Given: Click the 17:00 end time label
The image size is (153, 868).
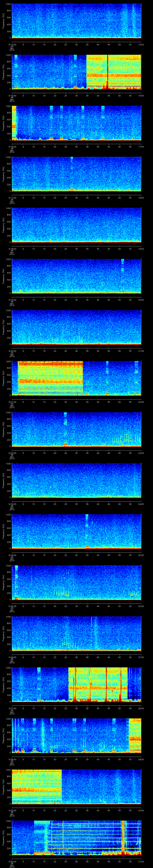Looking at the screenshot, I should pyautogui.click(x=141, y=147).
